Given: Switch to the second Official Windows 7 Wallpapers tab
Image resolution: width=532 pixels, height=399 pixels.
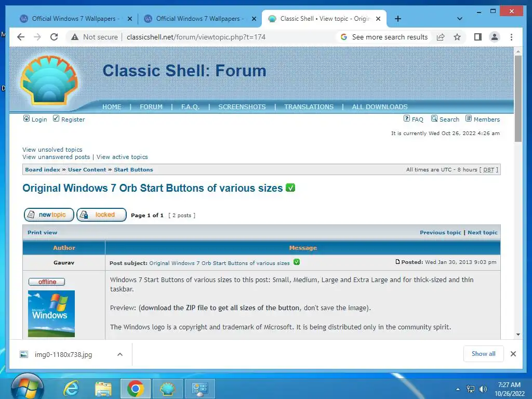Looking at the screenshot, I should (x=199, y=19).
